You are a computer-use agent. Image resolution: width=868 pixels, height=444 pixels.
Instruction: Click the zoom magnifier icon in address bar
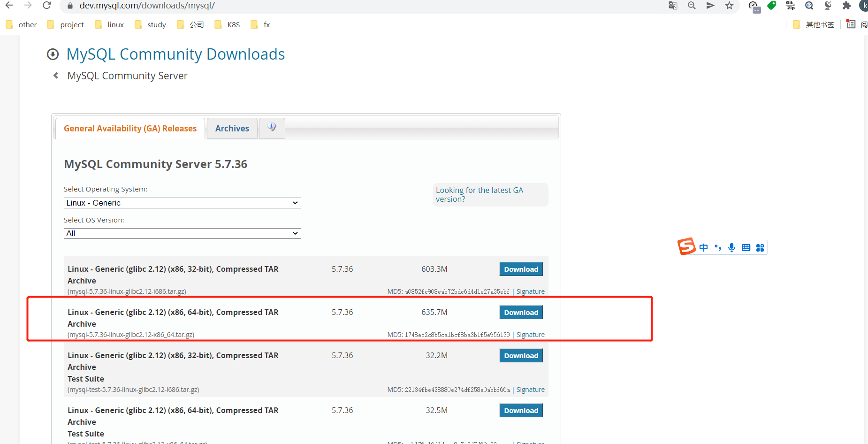(x=692, y=6)
